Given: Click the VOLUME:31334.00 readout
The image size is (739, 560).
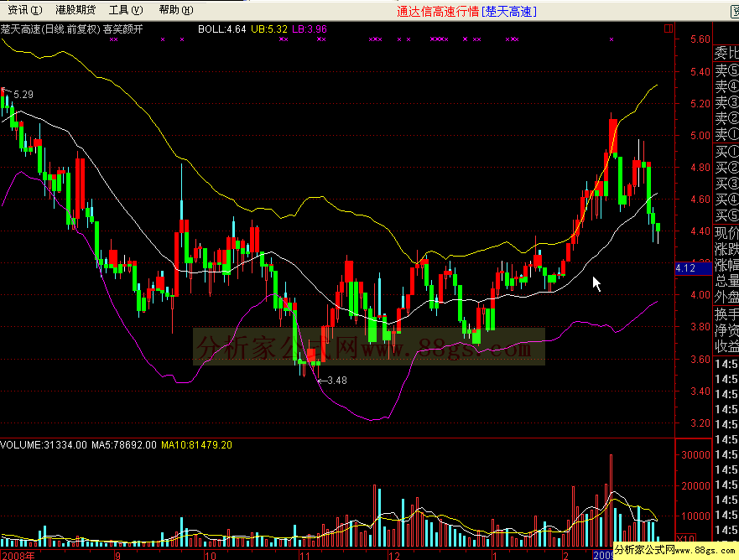Looking at the screenshot, I should pos(44,445).
